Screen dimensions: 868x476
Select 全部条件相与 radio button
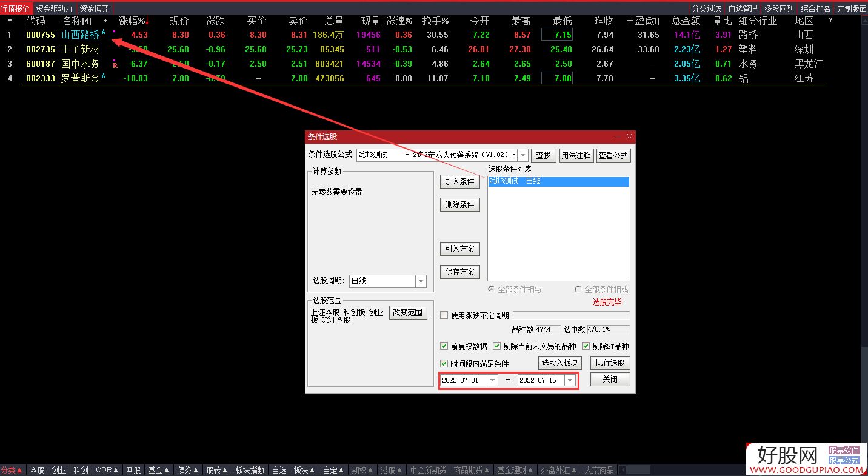[492, 289]
